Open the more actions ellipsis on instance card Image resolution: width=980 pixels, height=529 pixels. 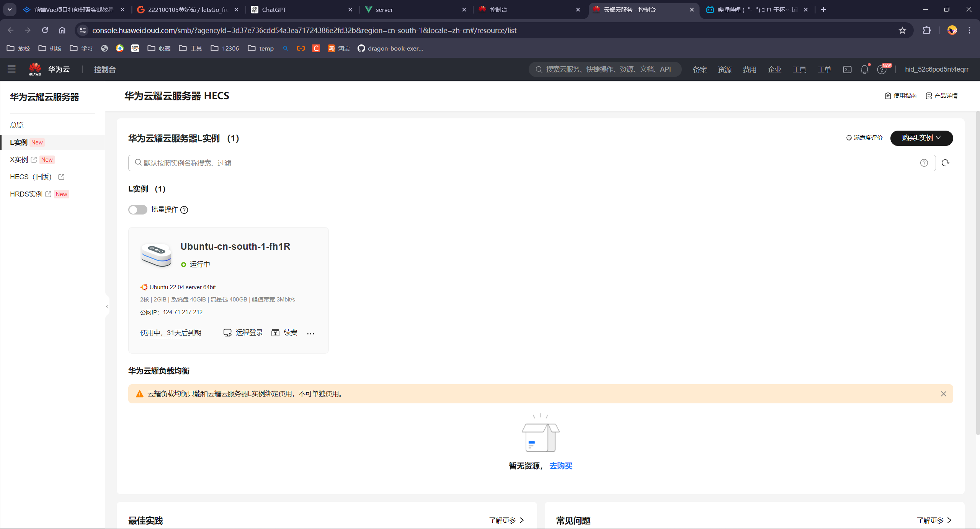[310, 333]
